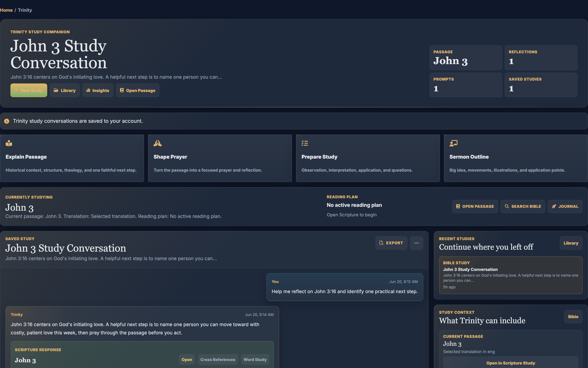Click the book icon on uppercase OPEN PASSAGE
Viewport: 588px width, 368px height.
point(458,206)
